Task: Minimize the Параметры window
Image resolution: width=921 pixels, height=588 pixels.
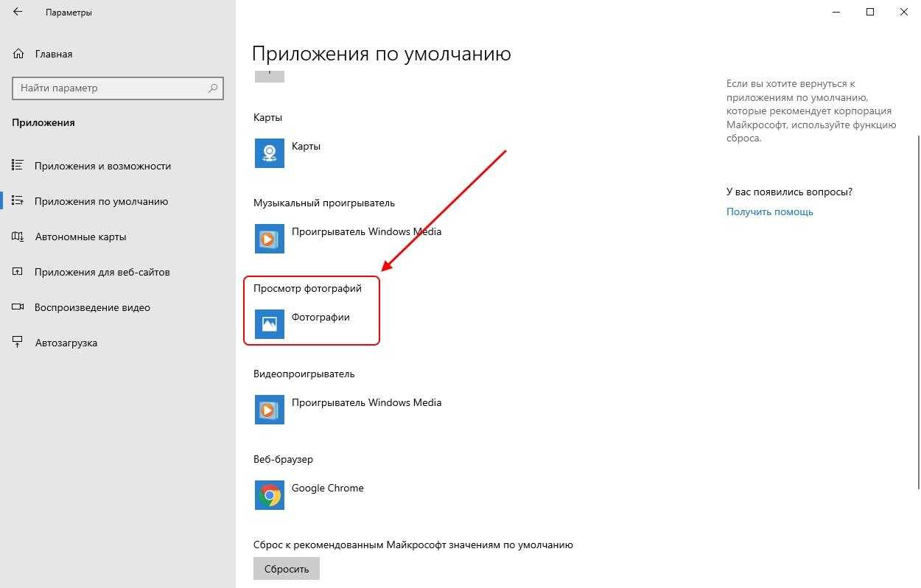Action: tap(836, 12)
